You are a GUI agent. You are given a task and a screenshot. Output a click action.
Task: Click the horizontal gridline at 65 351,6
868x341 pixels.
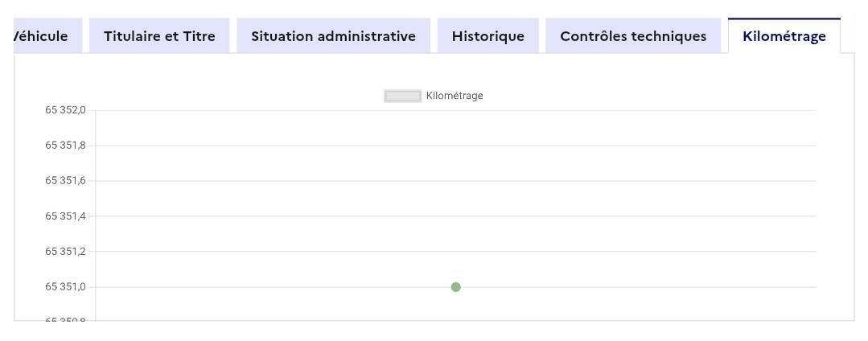pyautogui.click(x=563, y=181)
